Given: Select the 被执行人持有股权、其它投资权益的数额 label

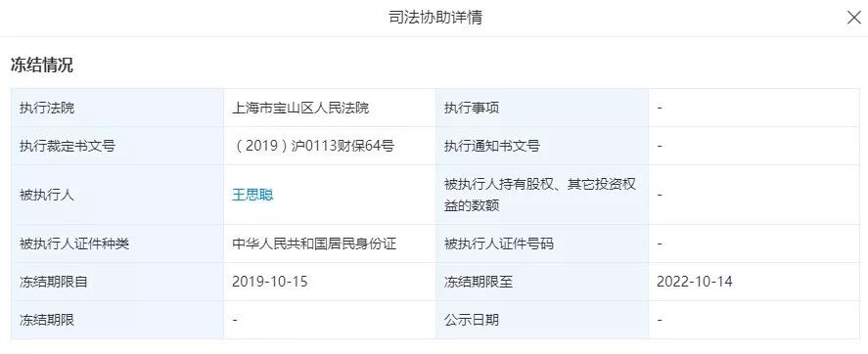Looking at the screenshot, I should pyautogui.click(x=540, y=195).
